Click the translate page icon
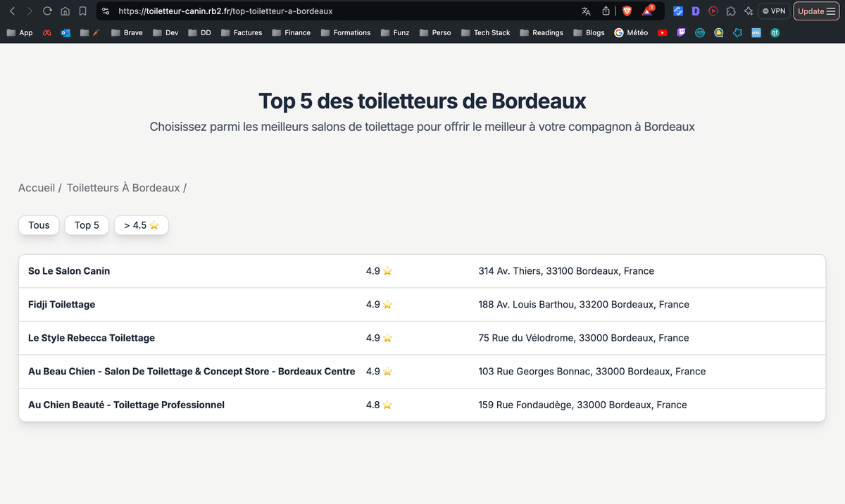This screenshot has width=845, height=504. coord(586,11)
